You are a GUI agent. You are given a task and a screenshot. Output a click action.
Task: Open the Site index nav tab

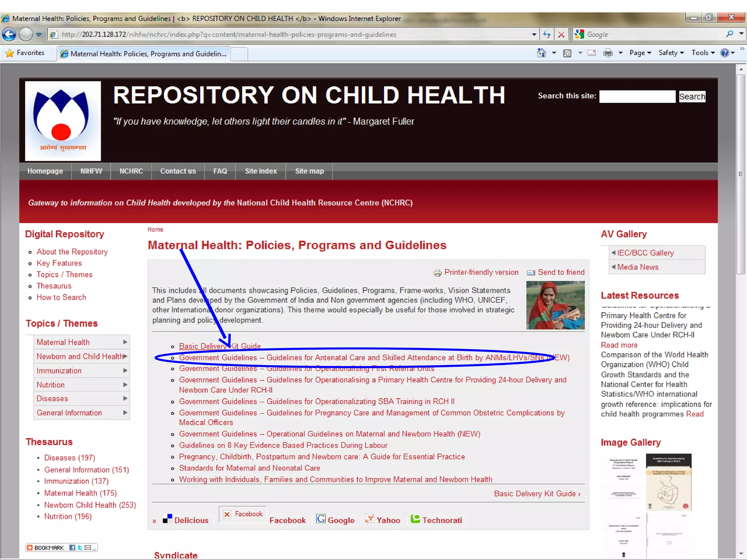coord(261,171)
